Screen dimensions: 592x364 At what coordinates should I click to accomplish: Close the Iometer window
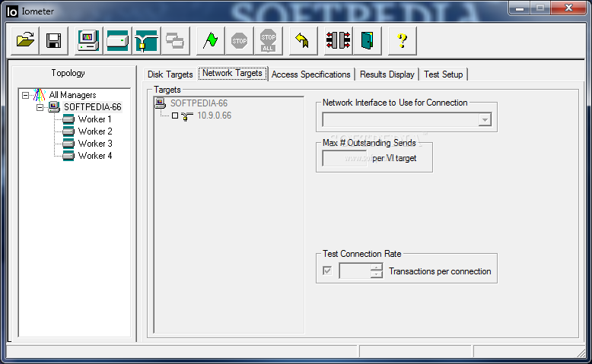tap(568, 8)
